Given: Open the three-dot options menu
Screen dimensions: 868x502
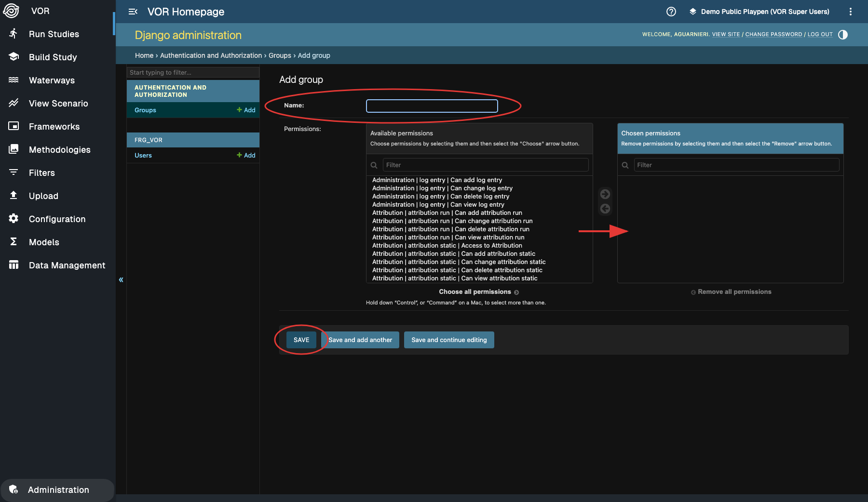Looking at the screenshot, I should 850,12.
